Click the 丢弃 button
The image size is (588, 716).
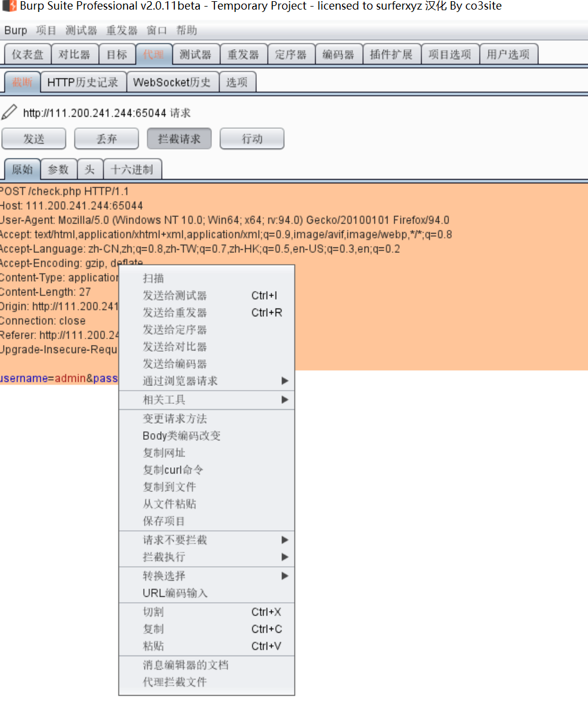click(x=106, y=138)
